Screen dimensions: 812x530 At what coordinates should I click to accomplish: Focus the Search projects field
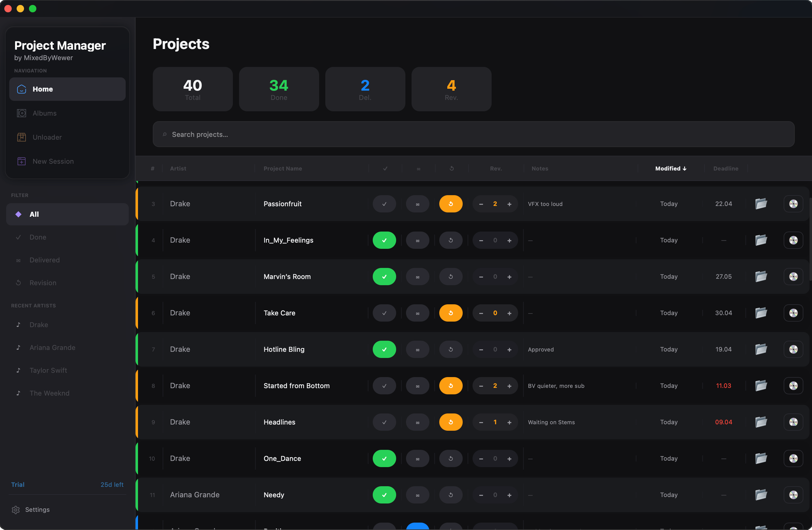point(473,134)
